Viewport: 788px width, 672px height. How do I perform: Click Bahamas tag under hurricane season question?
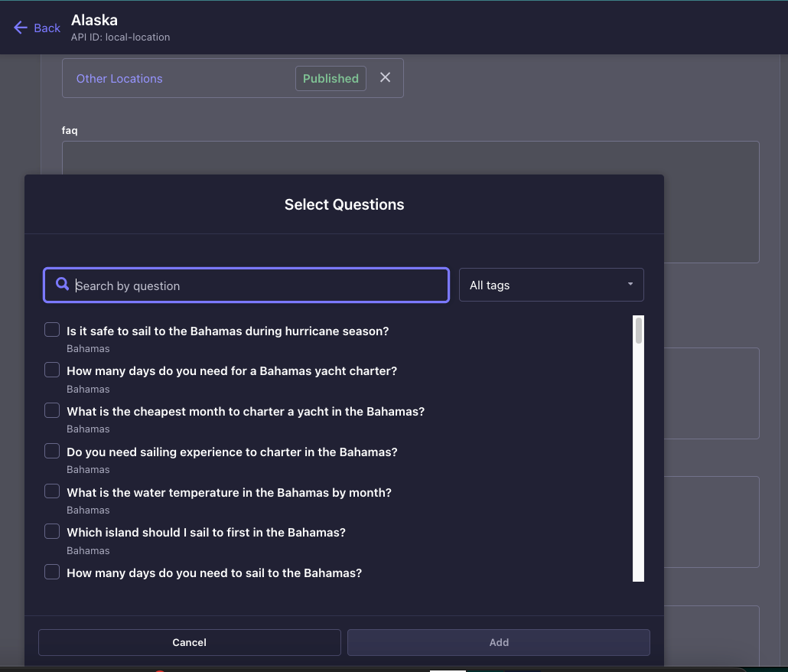point(88,349)
